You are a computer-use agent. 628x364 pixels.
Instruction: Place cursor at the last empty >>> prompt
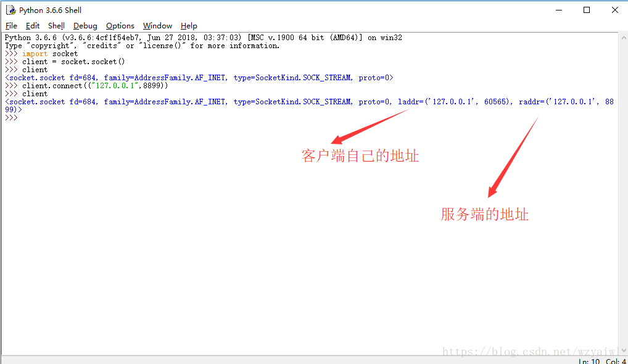20,118
